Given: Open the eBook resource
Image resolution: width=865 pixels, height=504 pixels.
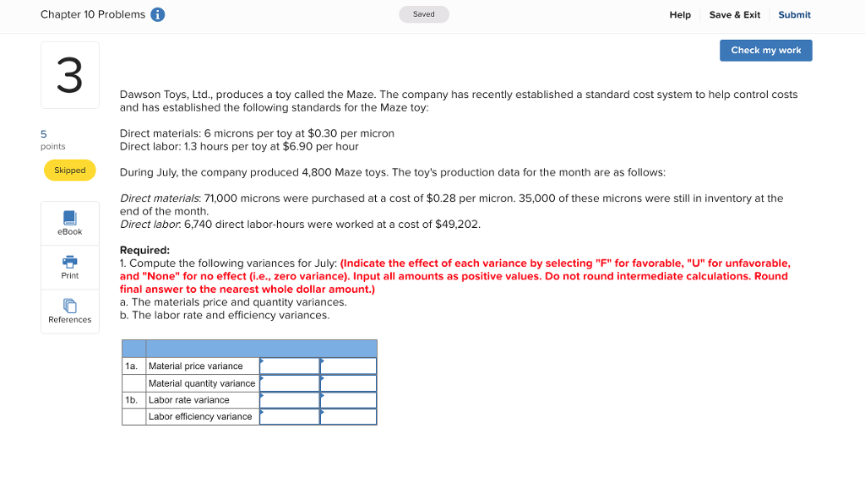Looking at the screenshot, I should pos(69,222).
